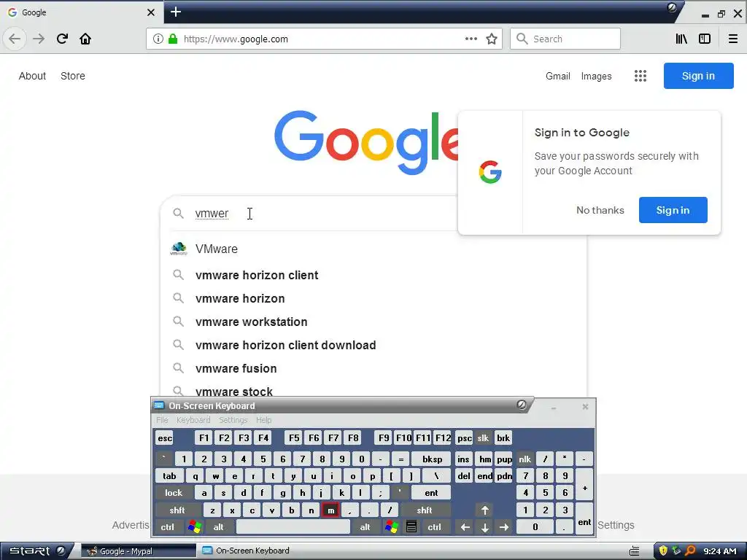Toggle the lock (caps lock) key

[174, 493]
